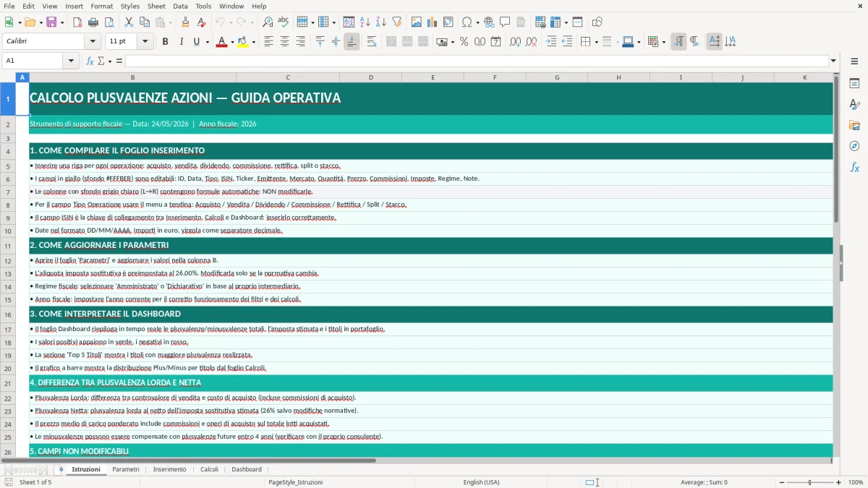Expand the Name Box A1 dropdown
The image size is (868, 488).
pos(72,61)
